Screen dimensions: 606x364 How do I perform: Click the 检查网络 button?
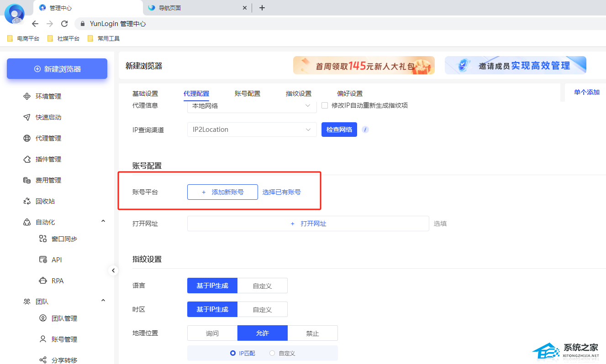339,130
